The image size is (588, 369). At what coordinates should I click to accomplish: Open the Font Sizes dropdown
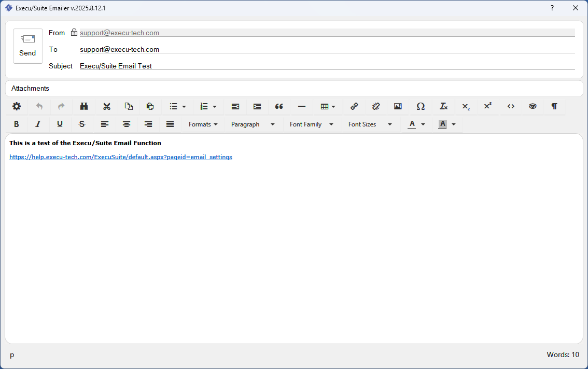[370, 124]
